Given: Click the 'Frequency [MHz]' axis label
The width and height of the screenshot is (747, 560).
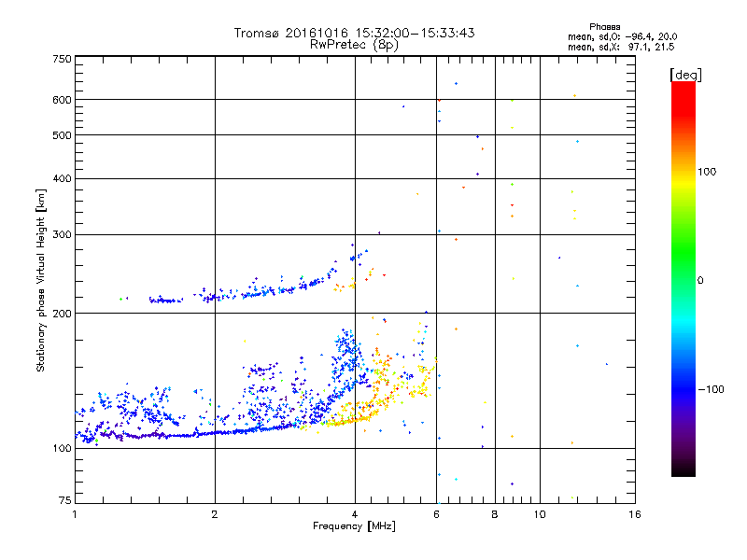Looking at the screenshot, I should coord(354,526).
